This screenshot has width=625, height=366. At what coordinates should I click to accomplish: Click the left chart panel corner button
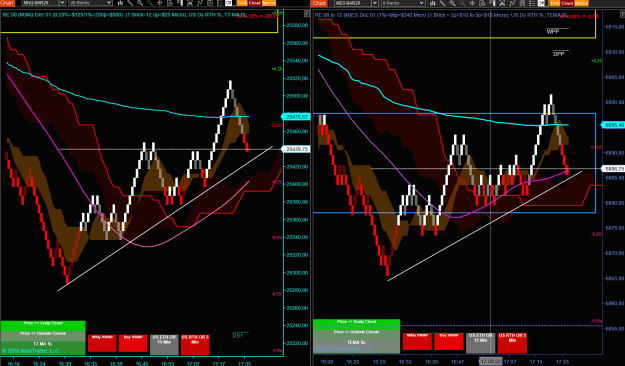pyautogui.click(x=307, y=14)
